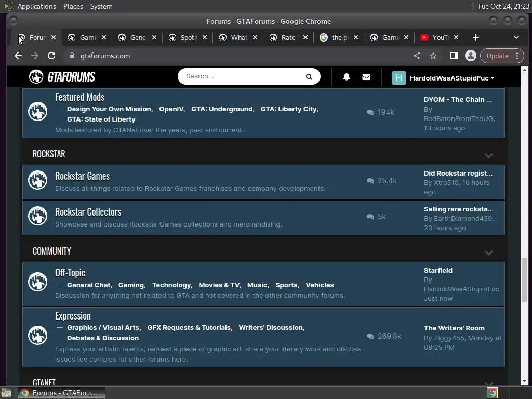The height and width of the screenshot is (399, 532).
Task: Collapse the Rockstar category
Action: [488, 155]
